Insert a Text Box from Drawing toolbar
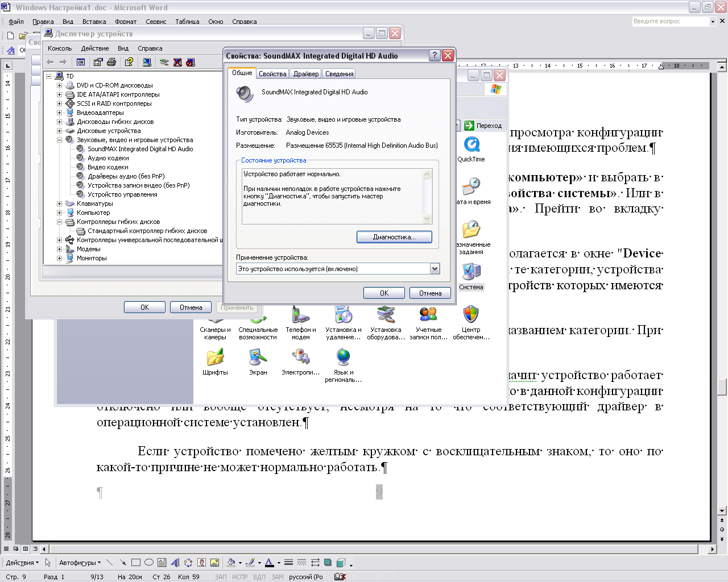Screen dimensions: 728x582 pyautogui.click(x=162, y=563)
